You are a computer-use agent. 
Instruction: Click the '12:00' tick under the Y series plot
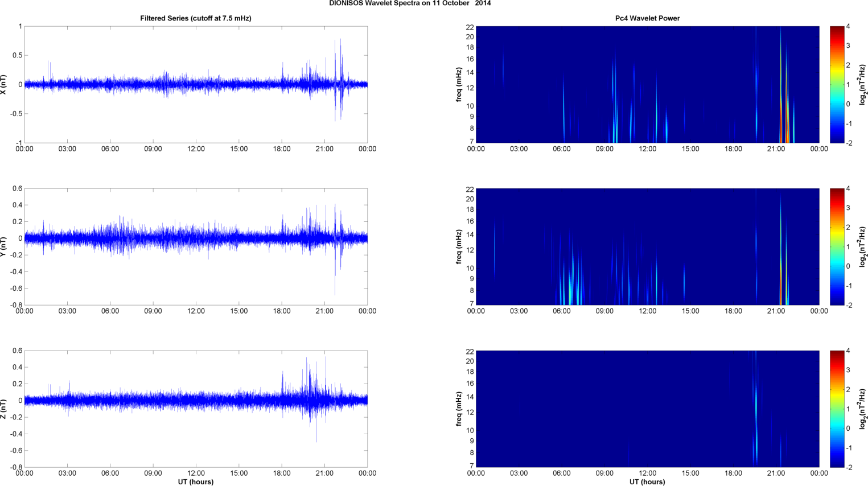[x=196, y=311]
